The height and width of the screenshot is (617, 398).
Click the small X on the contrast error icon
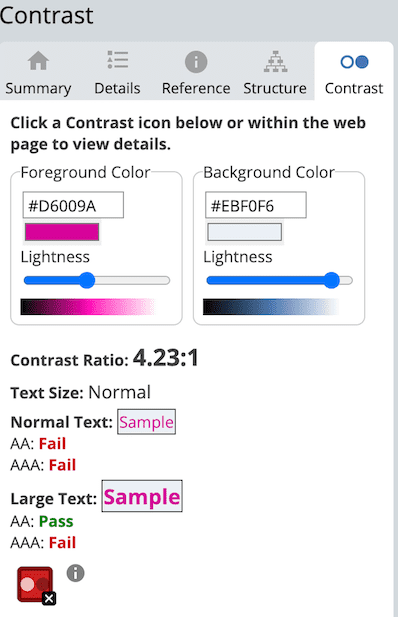click(x=49, y=599)
